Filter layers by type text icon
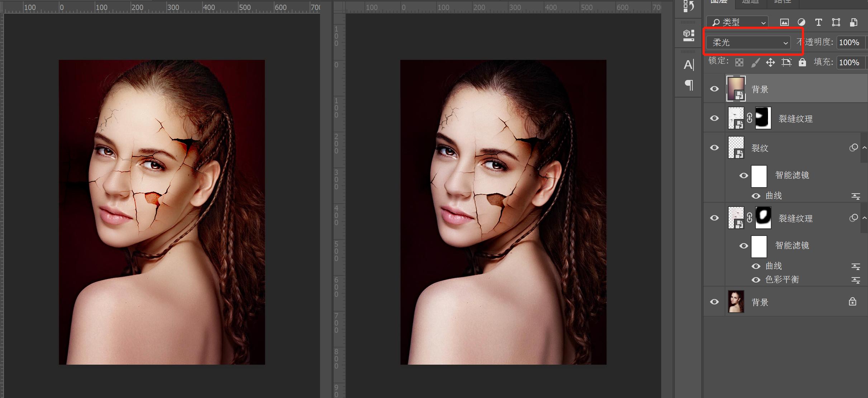The width and height of the screenshot is (868, 398). (819, 22)
